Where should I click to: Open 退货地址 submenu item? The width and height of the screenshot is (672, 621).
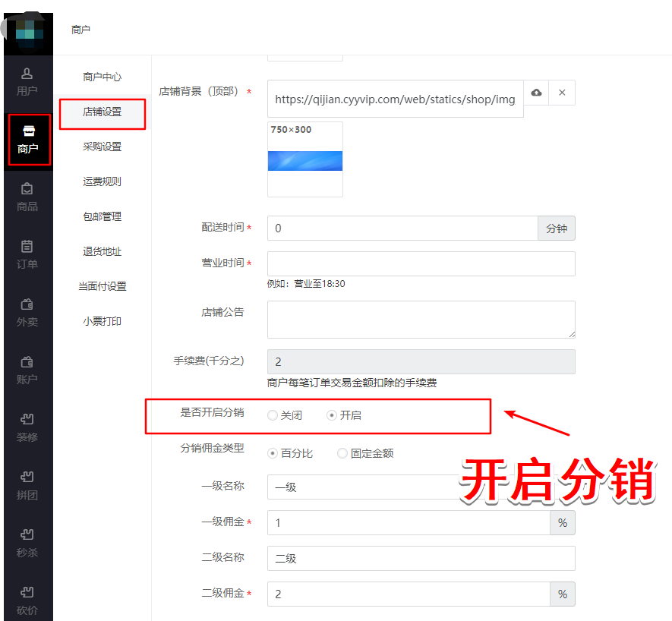tap(102, 251)
